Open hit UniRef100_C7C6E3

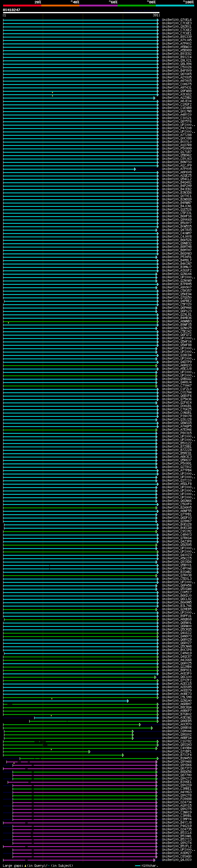[x=177, y=23]
